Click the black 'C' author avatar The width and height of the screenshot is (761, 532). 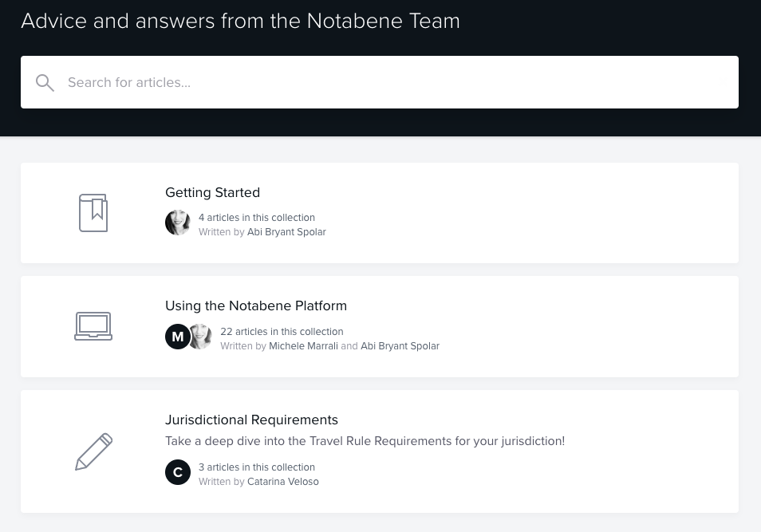pos(177,472)
